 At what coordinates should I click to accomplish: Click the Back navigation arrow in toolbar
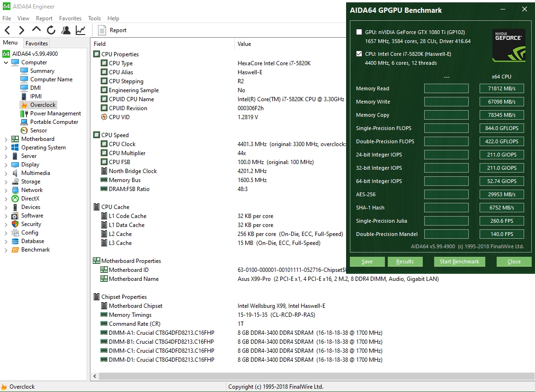8,30
